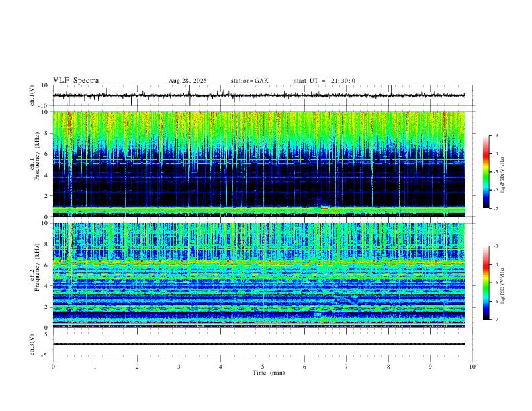Image resolution: width=532 pixels, height=411 pixels.
Task: Click lower colorbar's log(PSD) label
Action: pyautogui.click(x=502, y=286)
